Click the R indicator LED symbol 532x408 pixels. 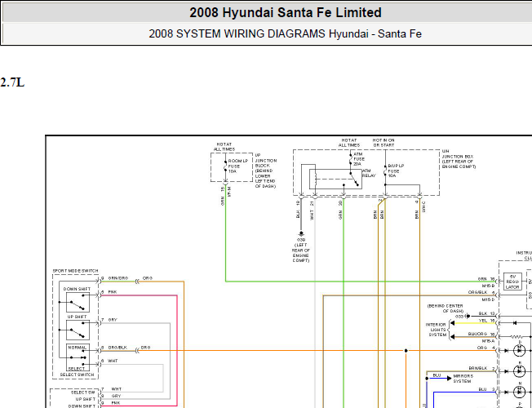tap(519, 371)
